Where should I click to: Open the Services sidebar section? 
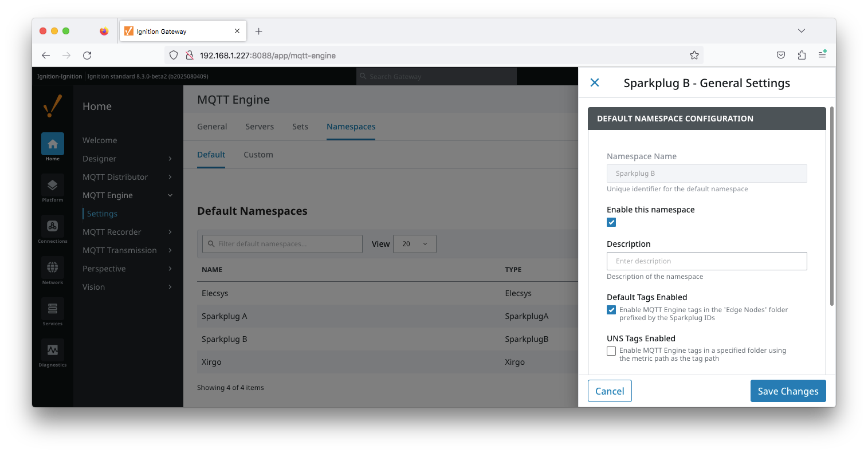[52, 312]
